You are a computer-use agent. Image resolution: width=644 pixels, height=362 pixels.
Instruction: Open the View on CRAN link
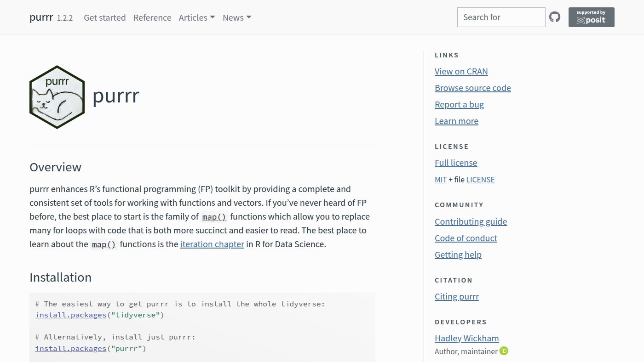coord(461,71)
